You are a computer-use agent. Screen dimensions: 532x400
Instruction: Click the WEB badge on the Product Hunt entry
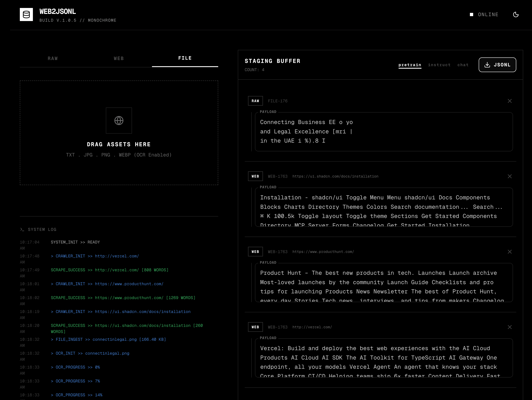click(x=255, y=252)
